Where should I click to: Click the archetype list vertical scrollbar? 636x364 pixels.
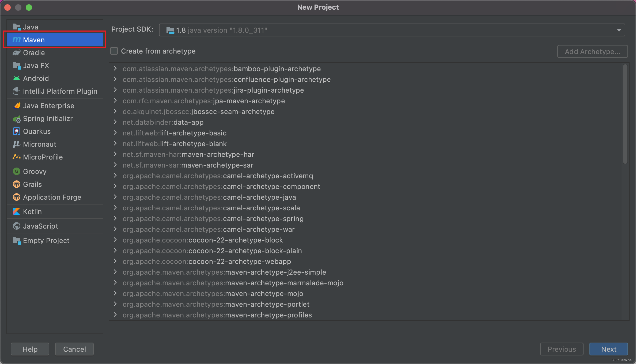click(625, 114)
